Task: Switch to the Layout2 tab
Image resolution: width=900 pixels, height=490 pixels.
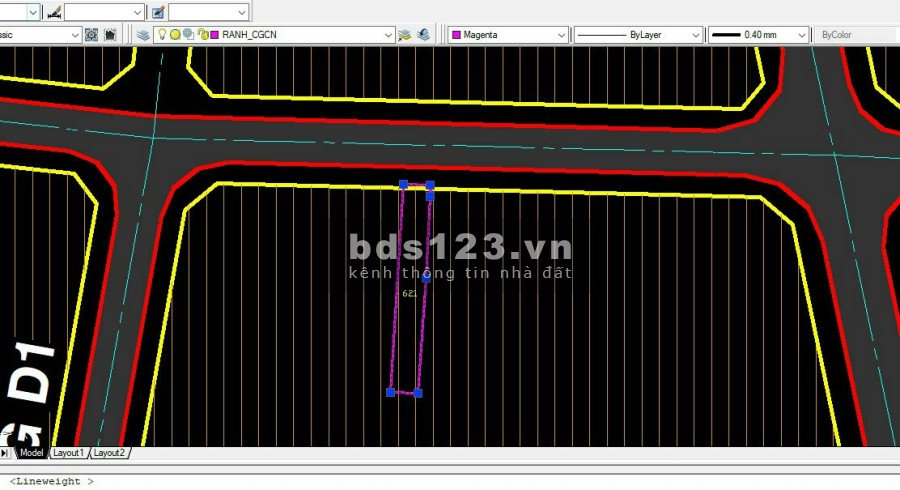Action: 109,453
